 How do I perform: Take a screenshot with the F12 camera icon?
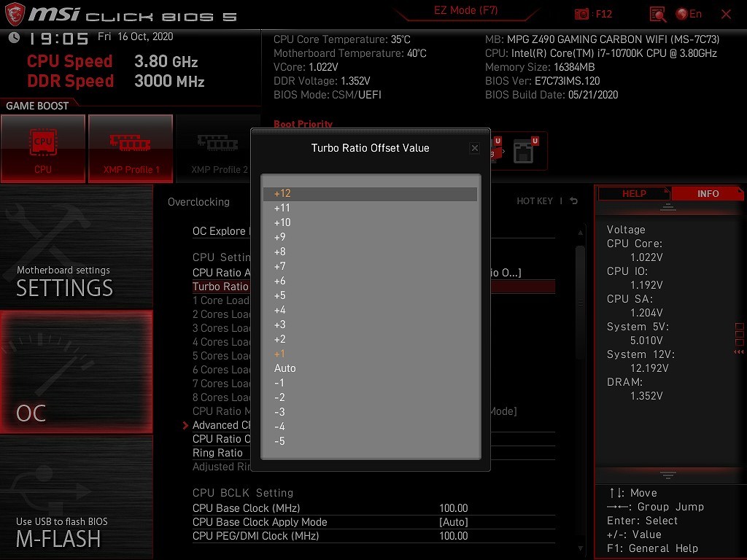[581, 15]
